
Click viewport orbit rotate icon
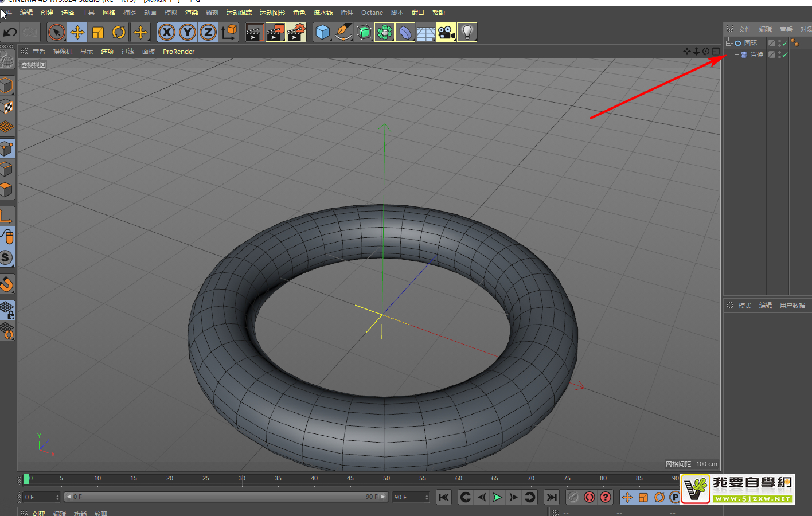tap(706, 52)
